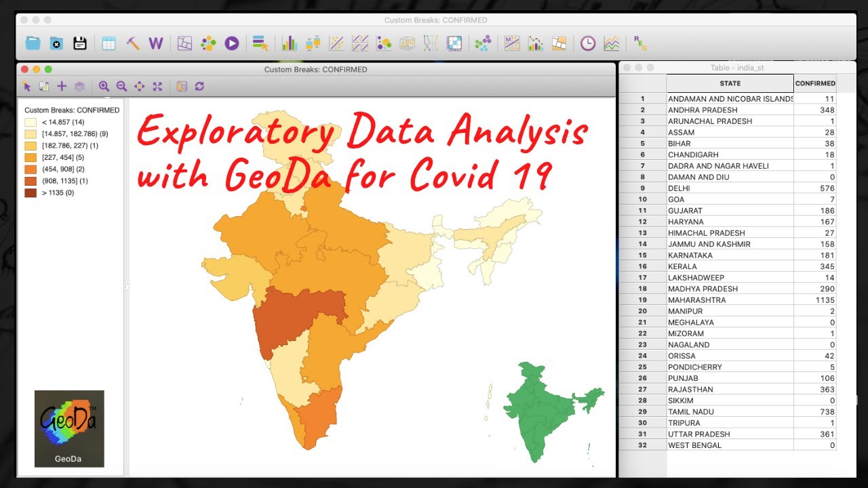Click the UTTAR PRADESH state cell
The image size is (868, 488).
(x=730, y=434)
